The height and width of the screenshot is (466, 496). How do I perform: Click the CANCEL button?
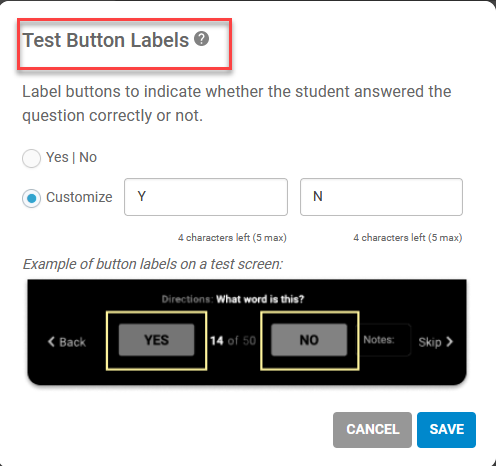(372, 430)
